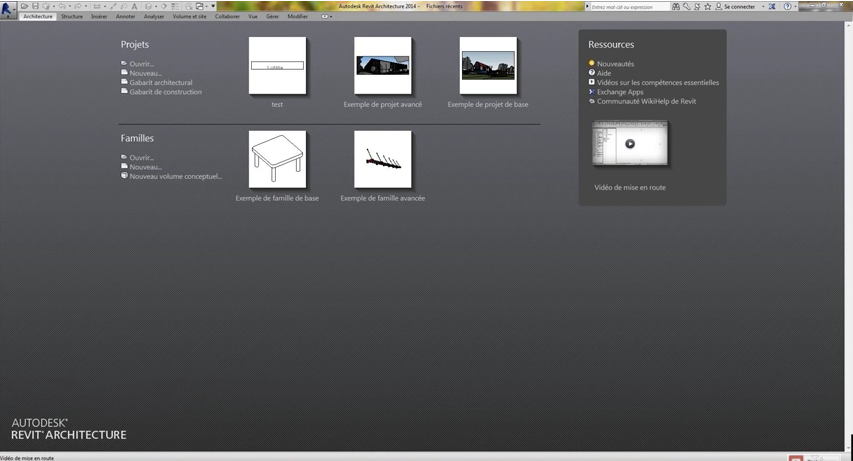The image size is (853, 461).
Task: Click the Help question mark icon
Action: point(787,6)
